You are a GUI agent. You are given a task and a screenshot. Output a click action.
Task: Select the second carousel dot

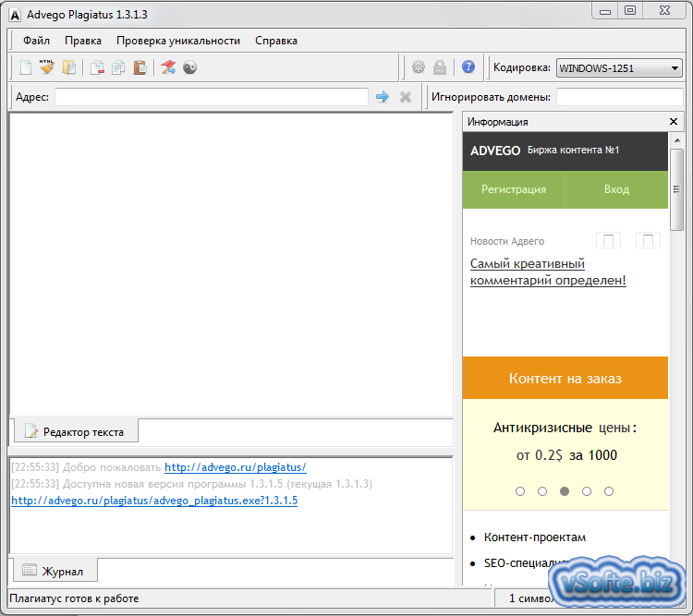pyautogui.click(x=542, y=491)
